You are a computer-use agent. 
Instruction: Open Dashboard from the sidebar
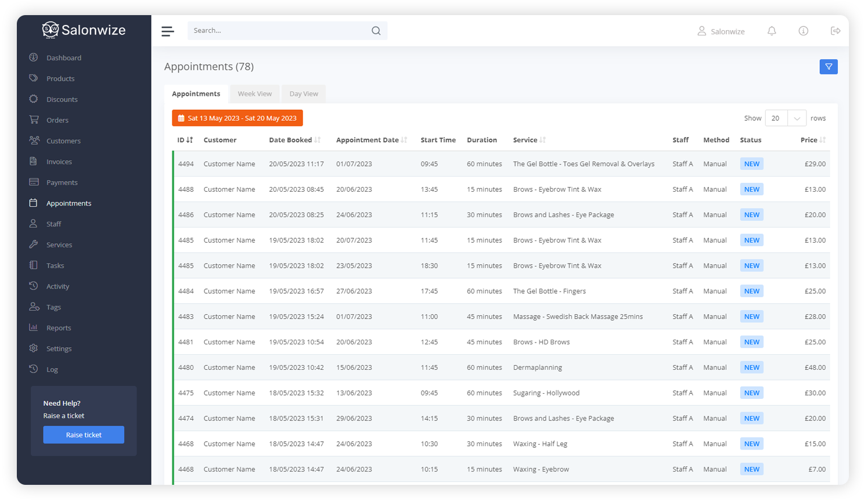click(63, 58)
